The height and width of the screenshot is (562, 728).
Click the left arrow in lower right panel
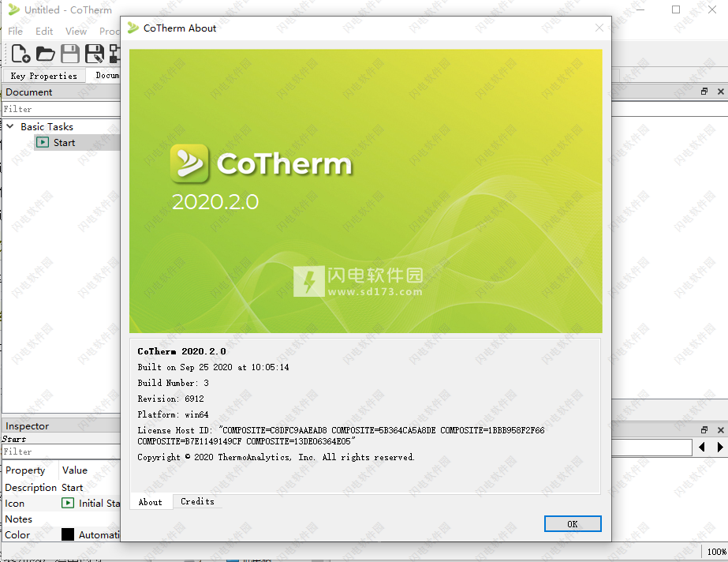point(702,447)
